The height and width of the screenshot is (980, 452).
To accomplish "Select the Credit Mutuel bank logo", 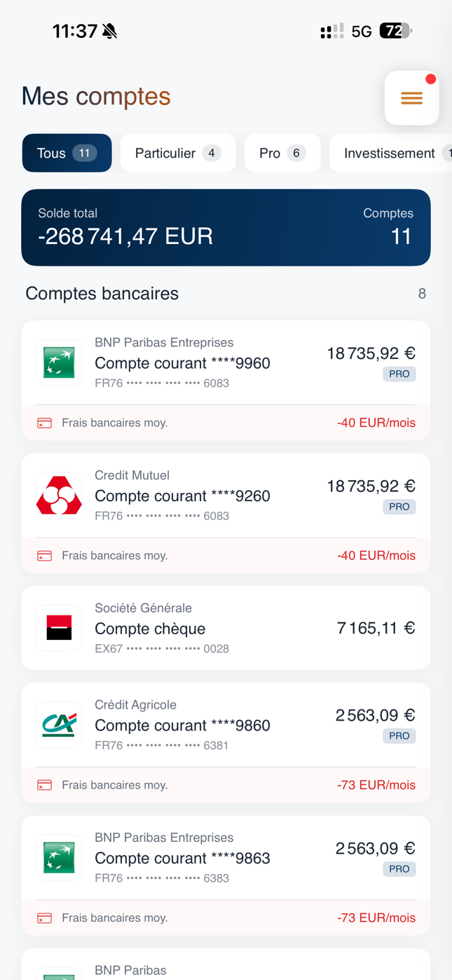I will (59, 495).
